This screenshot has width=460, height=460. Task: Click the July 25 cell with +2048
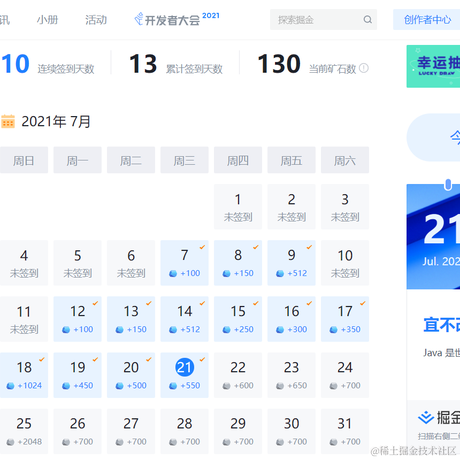coord(24,431)
